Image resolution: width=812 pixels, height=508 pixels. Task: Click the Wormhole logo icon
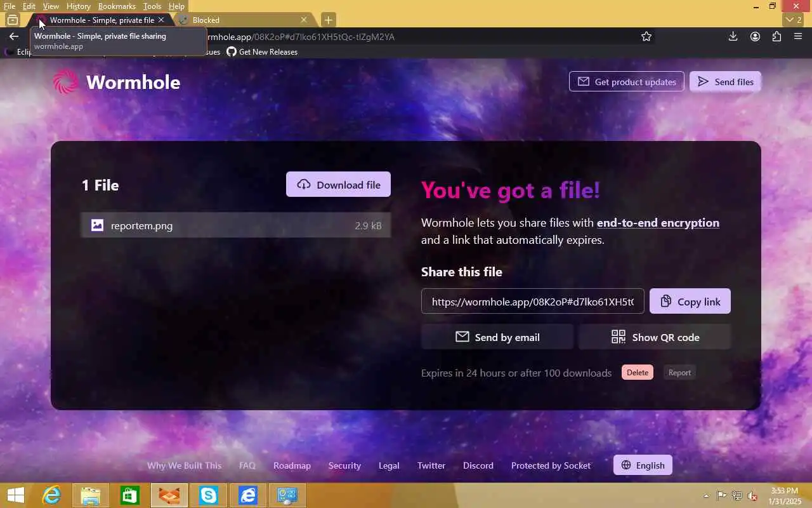(65, 82)
